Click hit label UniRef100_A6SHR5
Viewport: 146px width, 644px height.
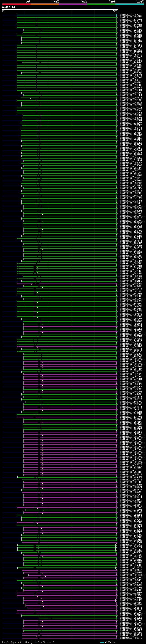coord(131,261)
